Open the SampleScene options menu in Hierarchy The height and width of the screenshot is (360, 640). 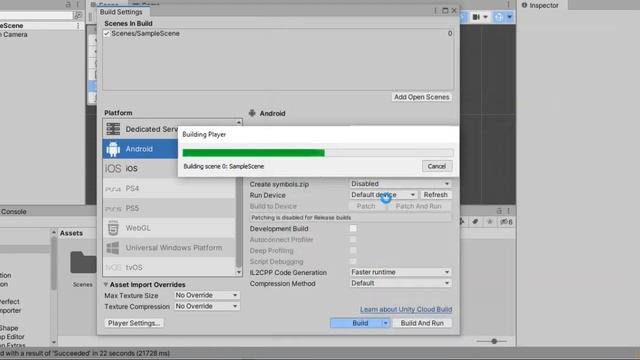[x=78, y=25]
